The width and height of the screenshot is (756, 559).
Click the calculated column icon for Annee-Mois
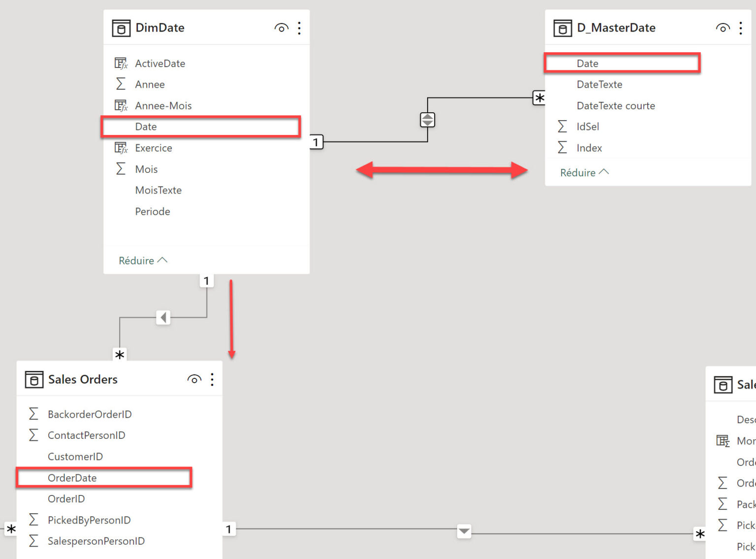tap(121, 105)
